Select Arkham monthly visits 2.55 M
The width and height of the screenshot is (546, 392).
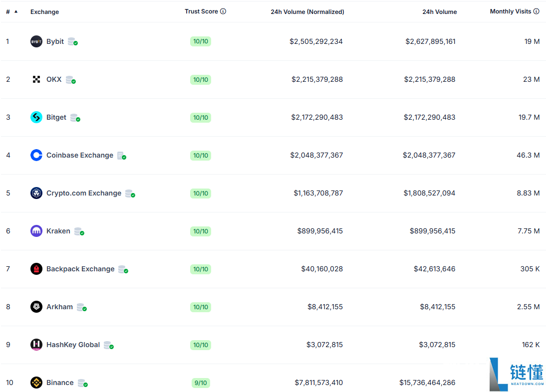coord(528,307)
